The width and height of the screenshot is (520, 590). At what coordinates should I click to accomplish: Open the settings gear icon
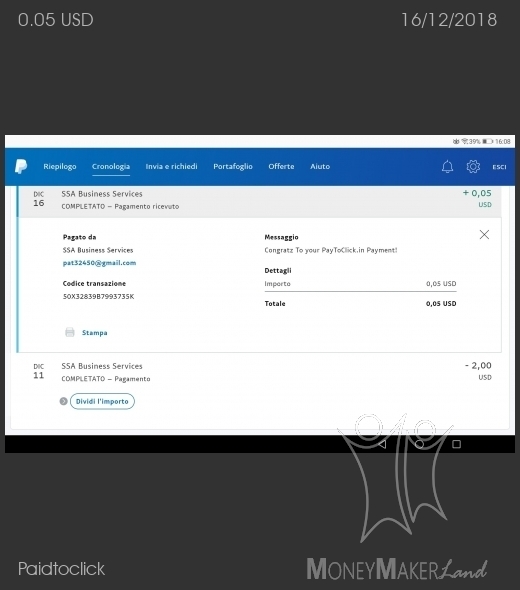point(473,166)
